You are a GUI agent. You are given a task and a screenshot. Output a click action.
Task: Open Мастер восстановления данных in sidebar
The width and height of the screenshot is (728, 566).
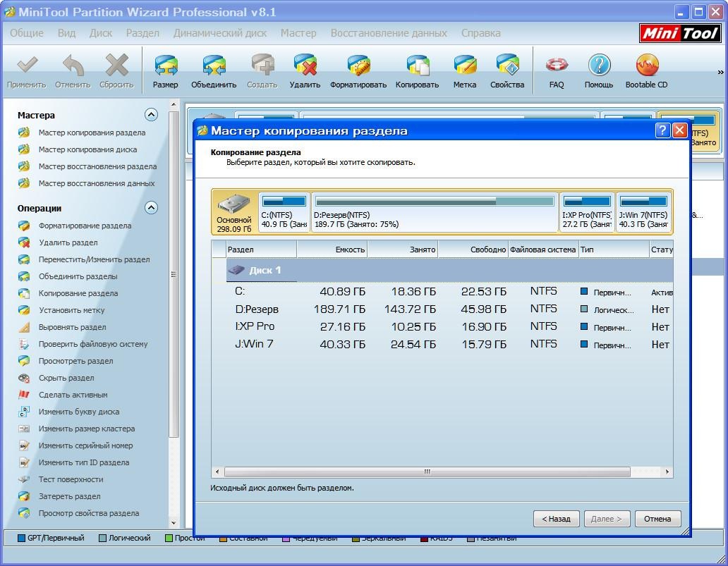pos(97,183)
